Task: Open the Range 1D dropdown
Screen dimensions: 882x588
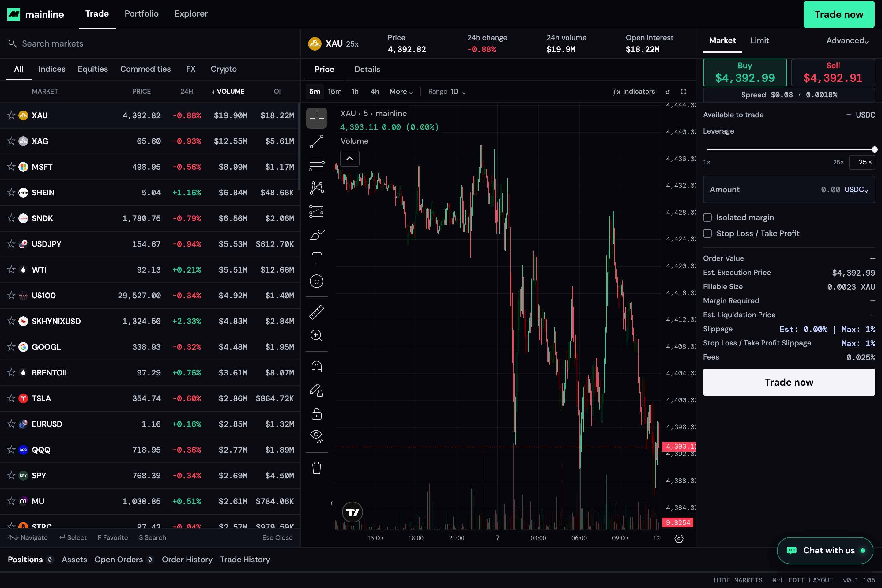Action: point(447,92)
